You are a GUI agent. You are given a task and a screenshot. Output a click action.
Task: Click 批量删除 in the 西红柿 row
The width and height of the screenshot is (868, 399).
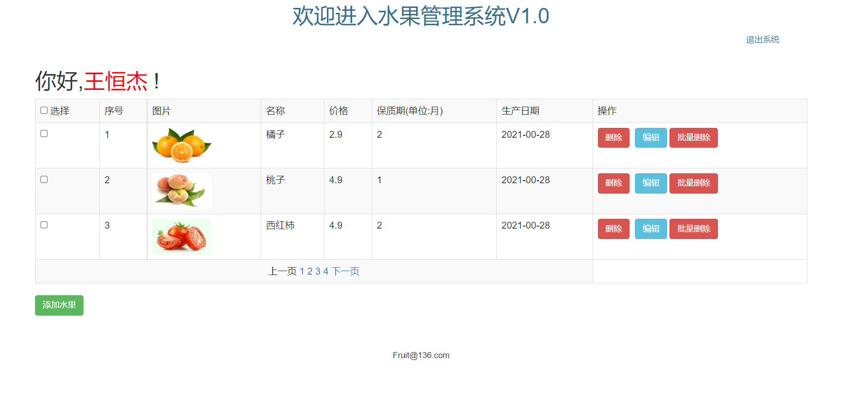pyautogui.click(x=694, y=229)
